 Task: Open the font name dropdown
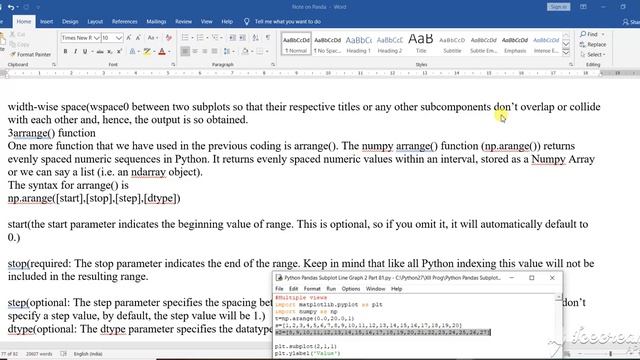tap(97, 38)
